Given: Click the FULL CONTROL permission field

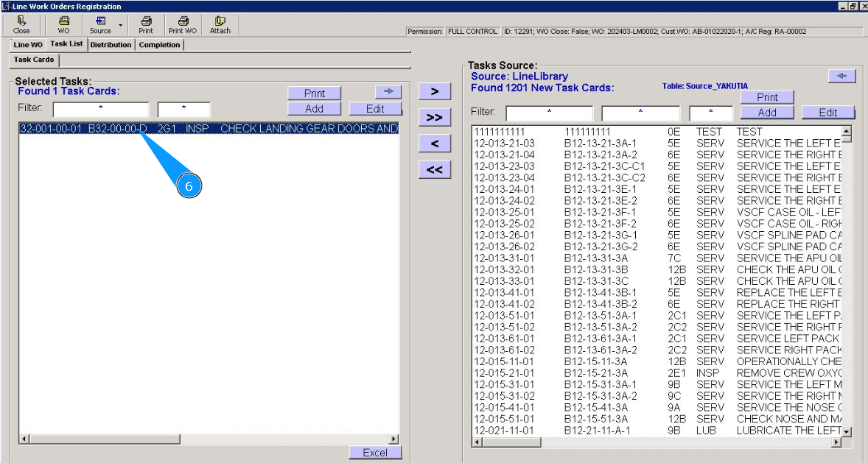Looking at the screenshot, I should click(472, 32).
